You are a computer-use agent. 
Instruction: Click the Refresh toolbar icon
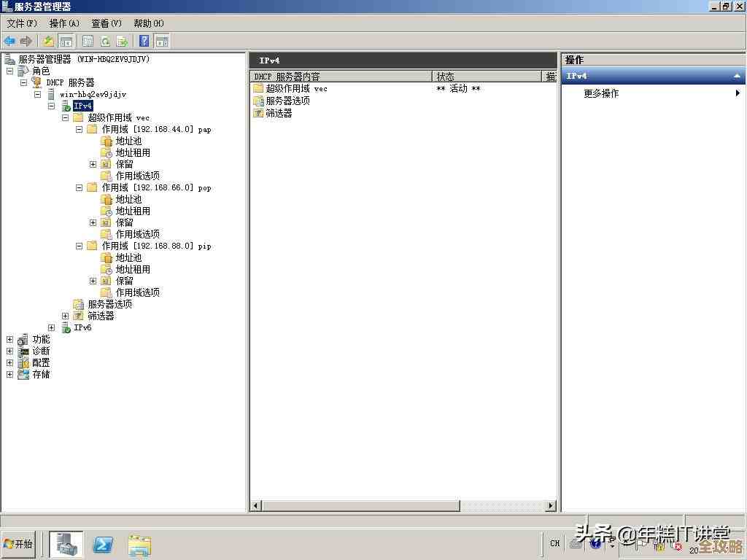105,42
